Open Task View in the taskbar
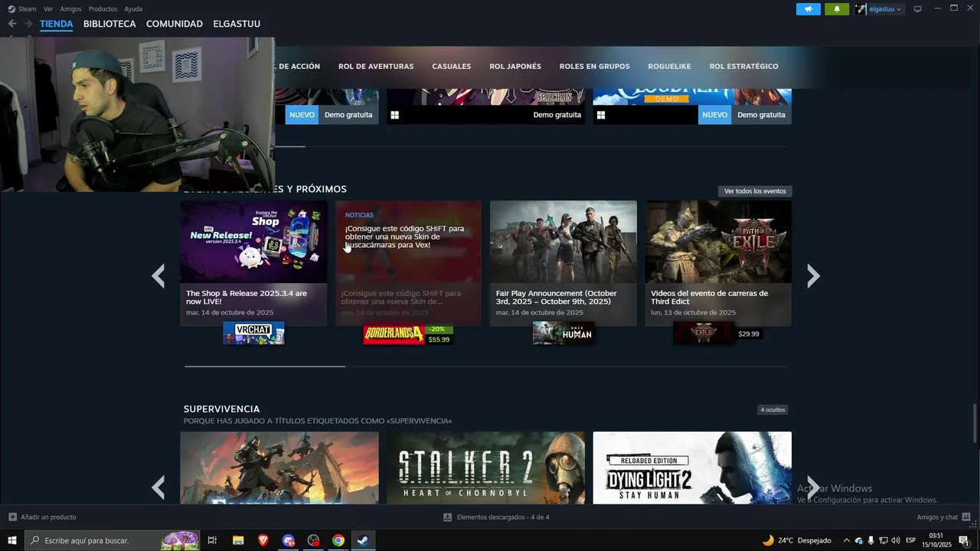The image size is (980, 551). point(213,540)
